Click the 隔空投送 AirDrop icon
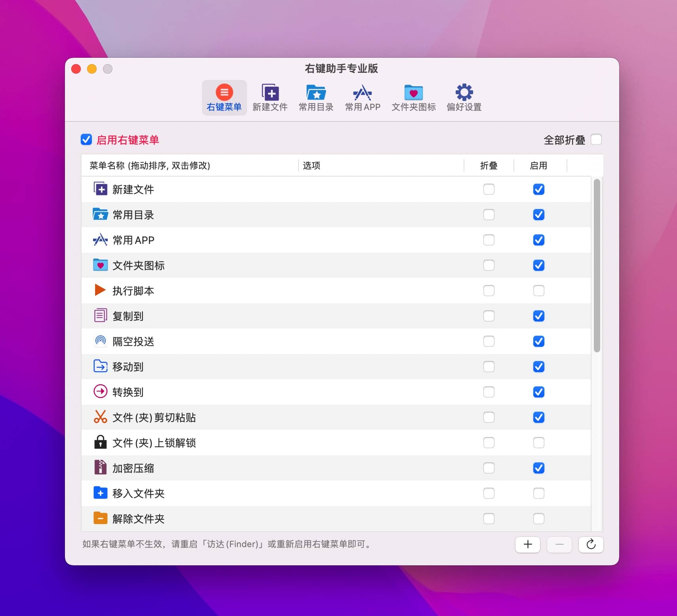 [x=101, y=340]
